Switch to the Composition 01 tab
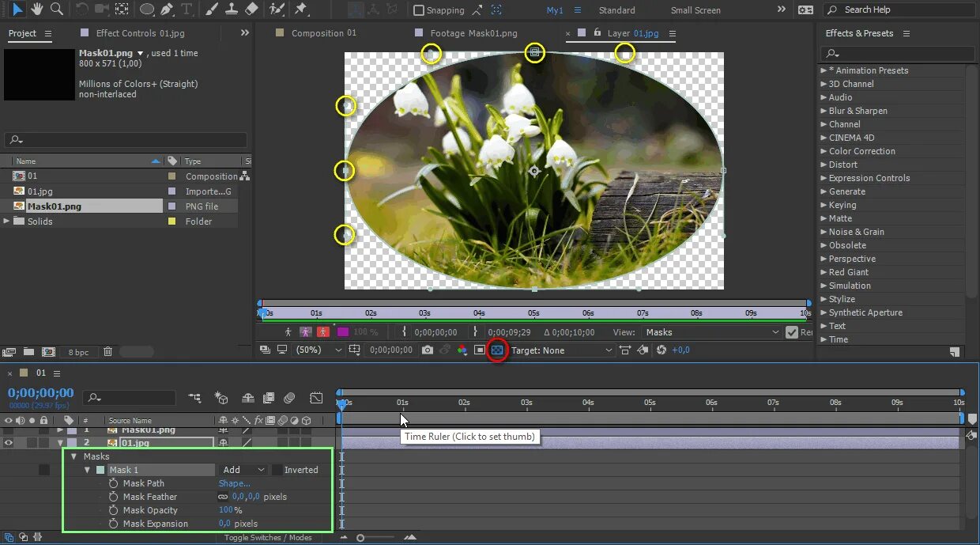The height and width of the screenshot is (545, 980). pyautogui.click(x=323, y=33)
